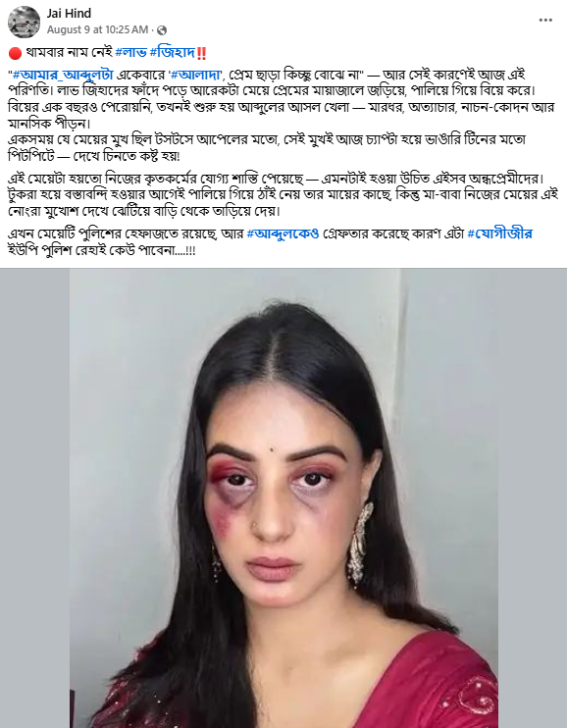567x728 pixels.
Task: Click the final line ইউপি পুলিশ রেহাই
Action: (102, 250)
